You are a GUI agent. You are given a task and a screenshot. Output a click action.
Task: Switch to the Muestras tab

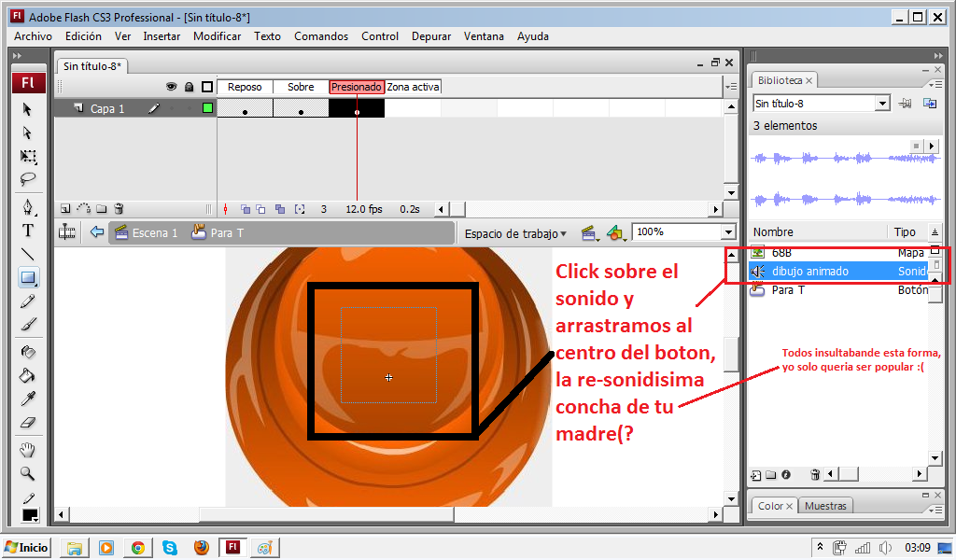click(x=825, y=506)
